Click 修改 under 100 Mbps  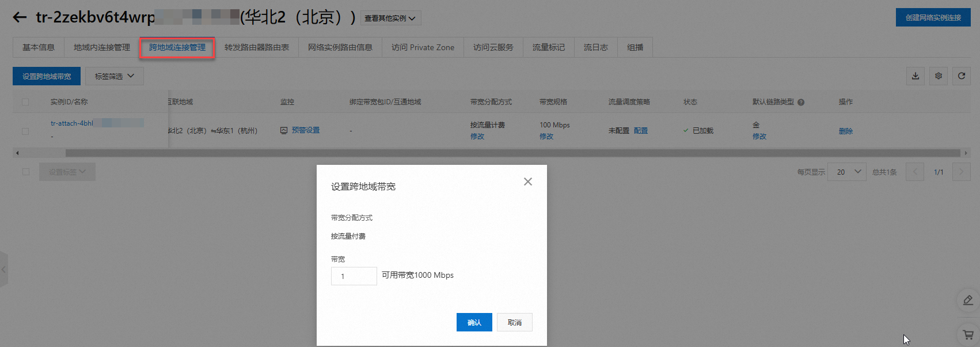pos(546,137)
